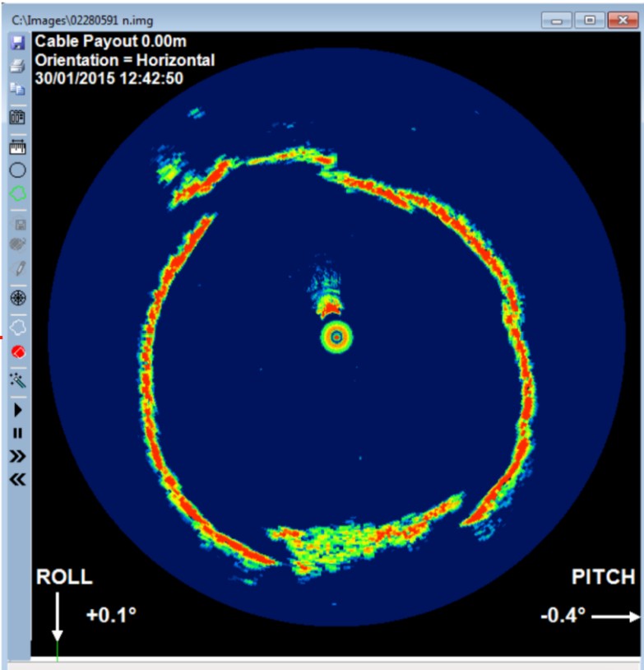Click the greyed-out small disk icon
This screenshot has height=670, width=644.
pyautogui.click(x=20, y=225)
